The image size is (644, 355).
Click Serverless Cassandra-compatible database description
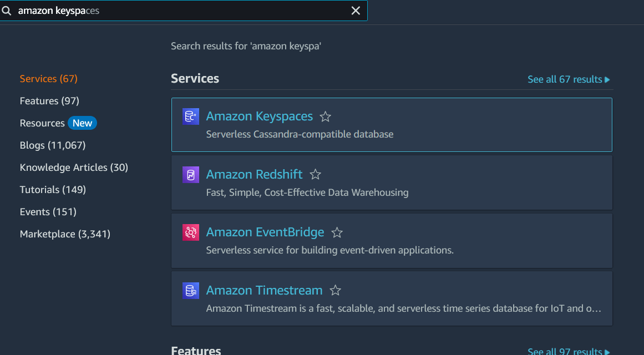click(300, 134)
